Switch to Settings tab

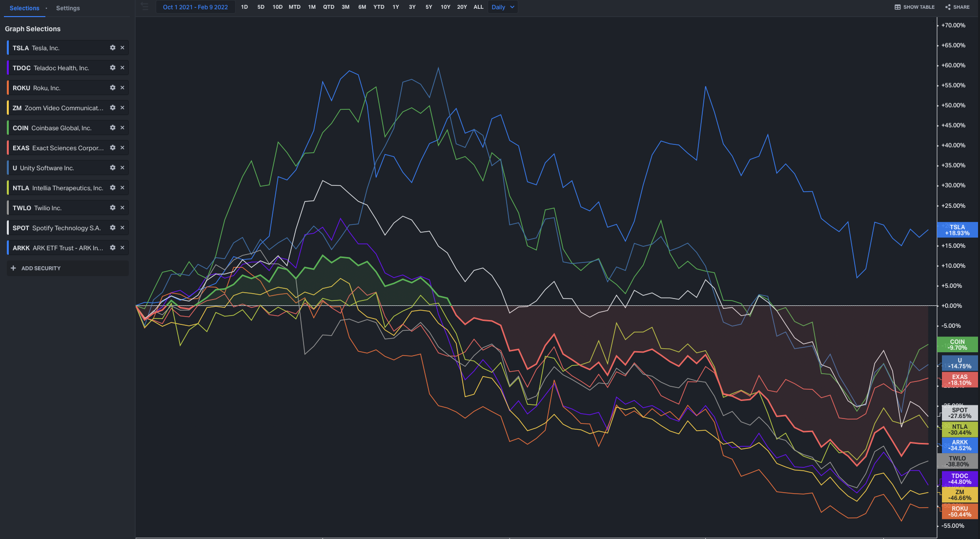(67, 8)
